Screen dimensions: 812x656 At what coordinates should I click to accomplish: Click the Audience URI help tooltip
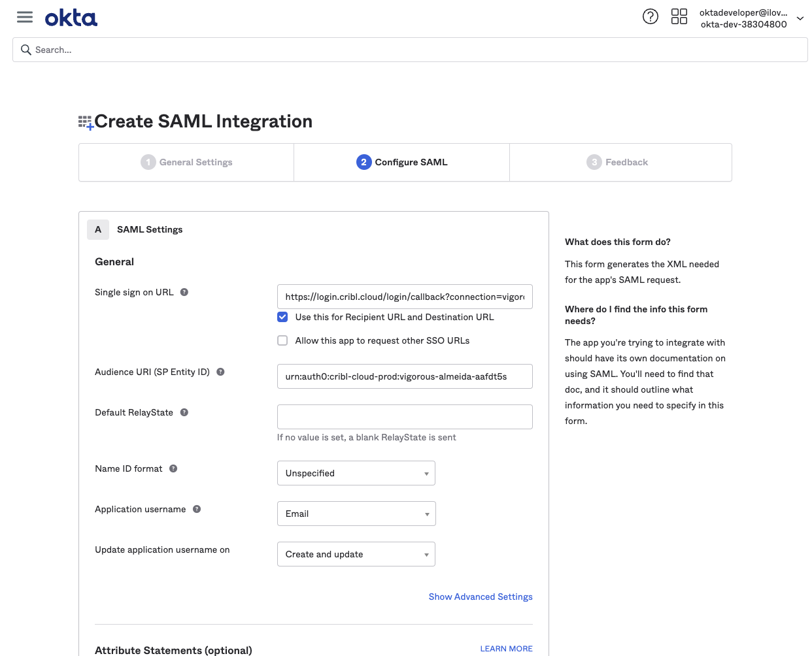tap(220, 371)
